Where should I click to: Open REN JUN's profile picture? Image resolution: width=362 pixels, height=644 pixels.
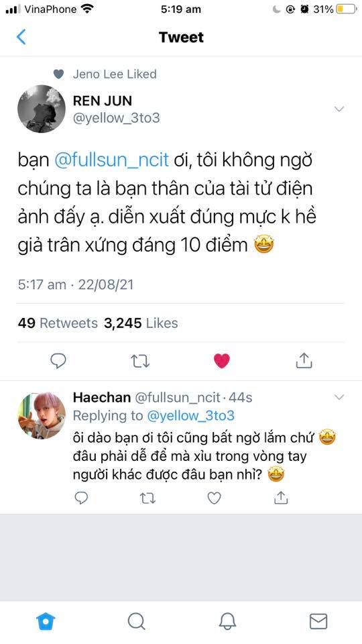pyautogui.click(x=42, y=109)
